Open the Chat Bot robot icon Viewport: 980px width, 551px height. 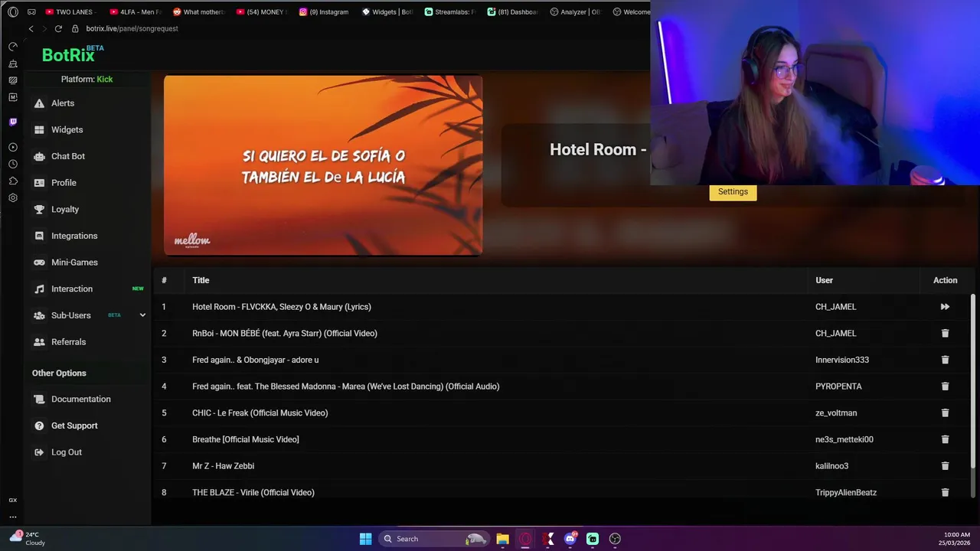click(39, 156)
